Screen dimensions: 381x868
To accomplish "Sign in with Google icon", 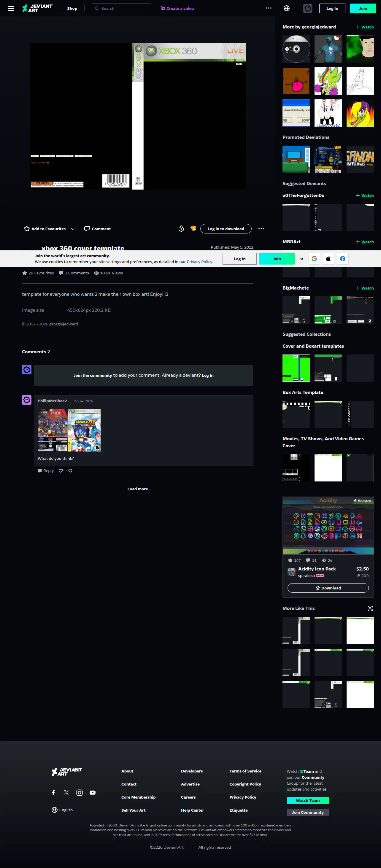I will tap(314, 259).
